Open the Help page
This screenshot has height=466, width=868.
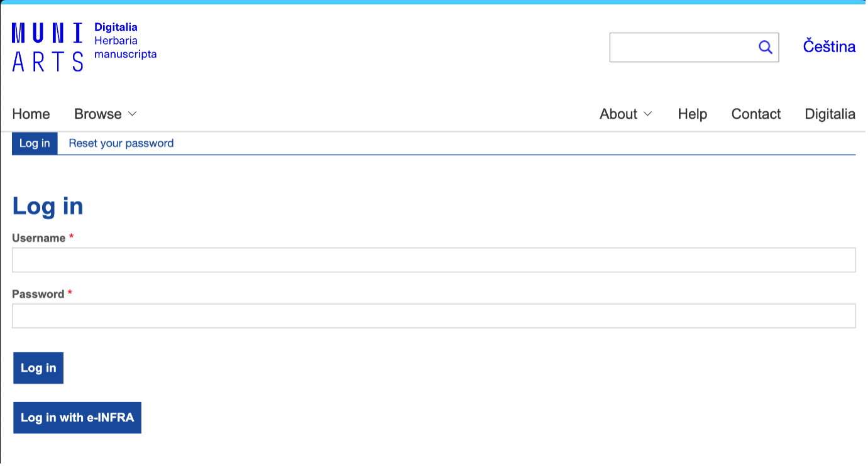(692, 114)
